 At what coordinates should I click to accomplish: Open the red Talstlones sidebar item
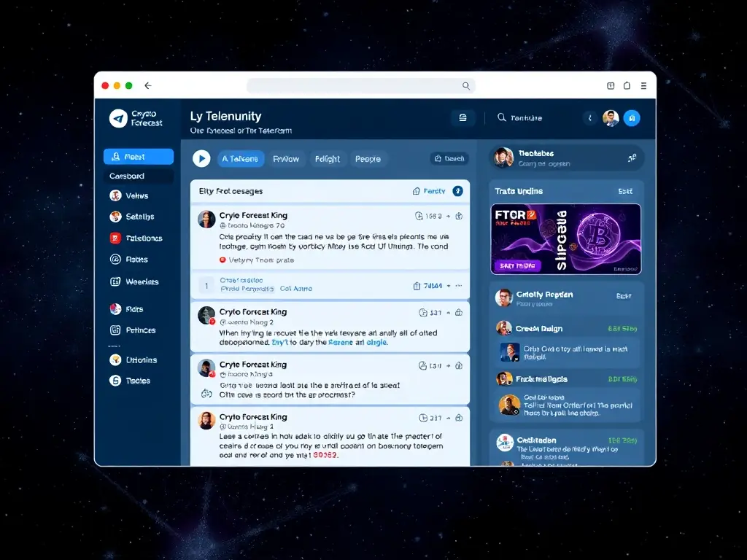tap(136, 238)
